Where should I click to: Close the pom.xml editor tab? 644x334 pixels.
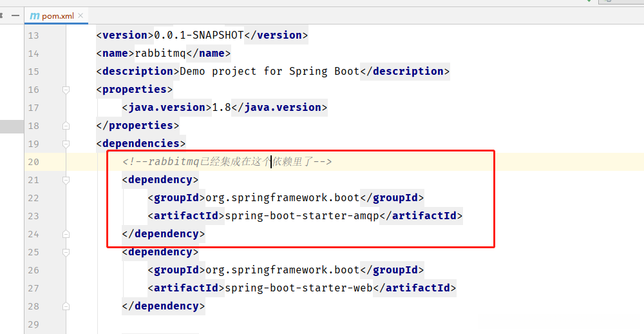[x=82, y=16]
